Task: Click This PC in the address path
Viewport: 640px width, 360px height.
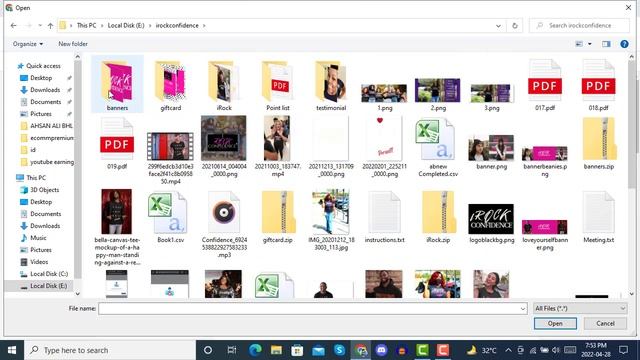Action: (87, 25)
